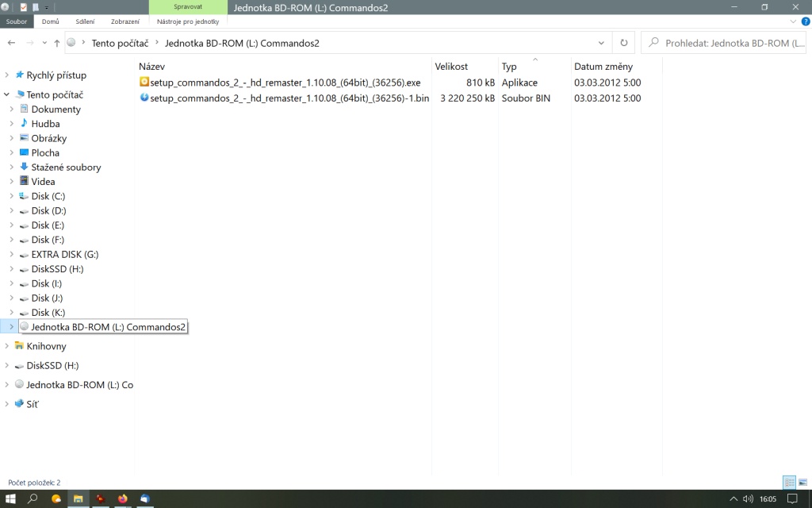
Task: Open Stažené soubory in sidebar
Action: tap(66, 167)
